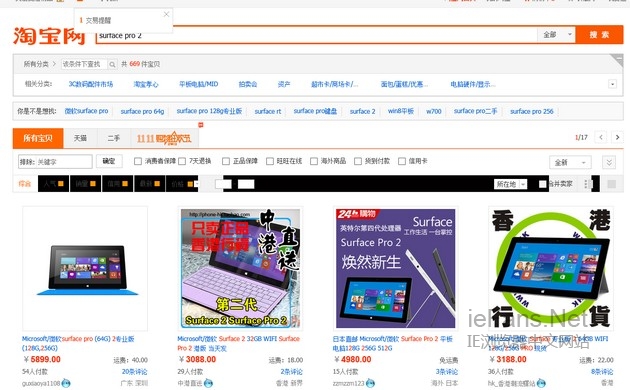
Task: Open the 所有分类 breadcrumb
Action: (x=35, y=64)
